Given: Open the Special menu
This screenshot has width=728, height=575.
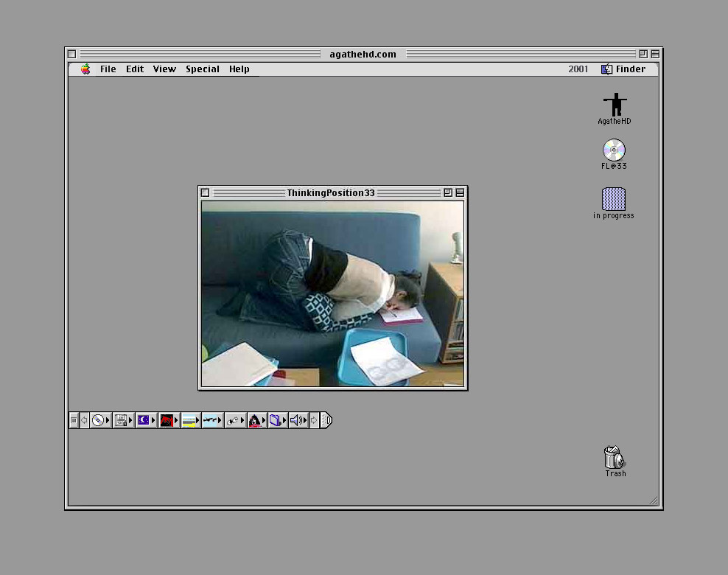Looking at the screenshot, I should 203,69.
